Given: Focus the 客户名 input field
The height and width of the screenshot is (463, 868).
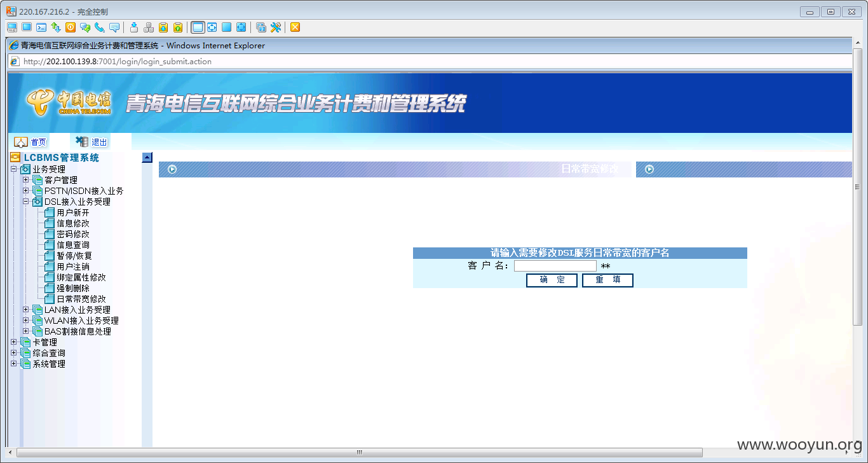Looking at the screenshot, I should click(x=555, y=266).
